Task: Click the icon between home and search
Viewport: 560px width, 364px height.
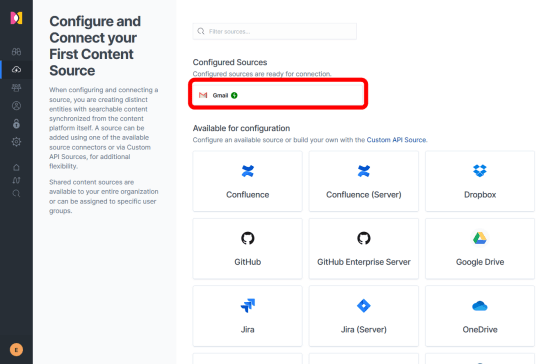Action: coord(16,180)
